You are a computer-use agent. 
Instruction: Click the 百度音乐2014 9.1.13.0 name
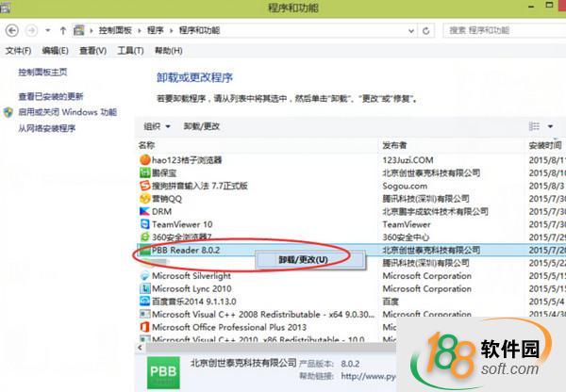pos(194,302)
